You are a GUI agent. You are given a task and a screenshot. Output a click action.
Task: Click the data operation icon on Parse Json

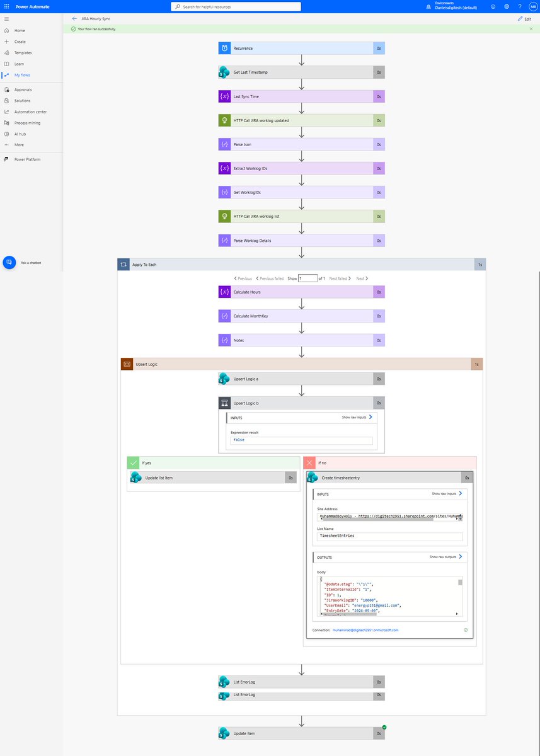[225, 144]
